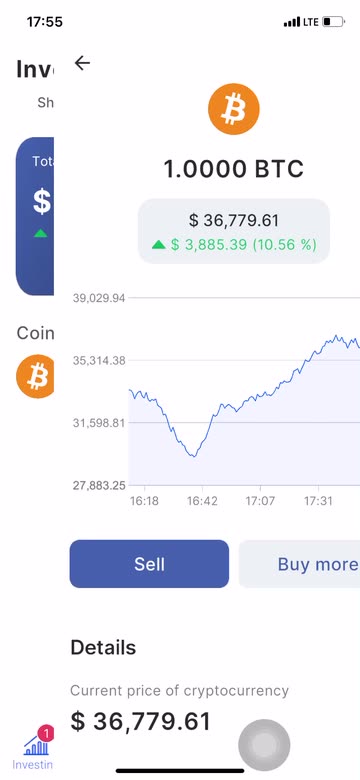Tap the home indicator bar
The image size is (360, 780).
click(180, 771)
